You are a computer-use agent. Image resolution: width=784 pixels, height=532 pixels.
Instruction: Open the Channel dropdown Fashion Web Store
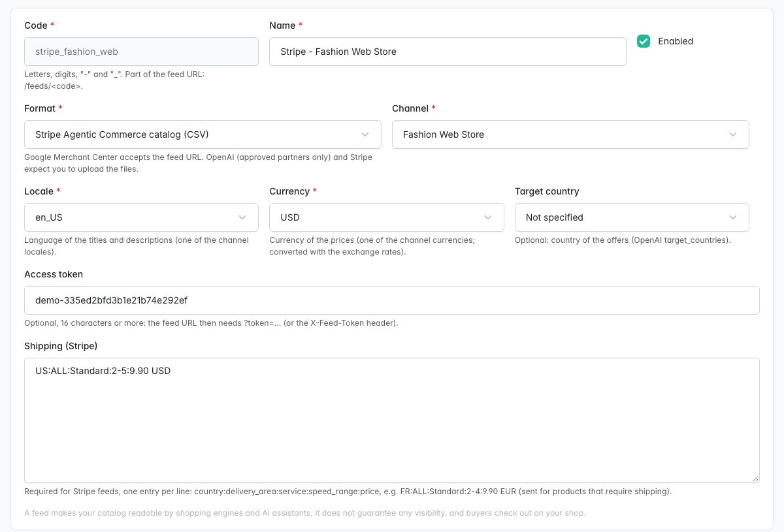(x=570, y=134)
